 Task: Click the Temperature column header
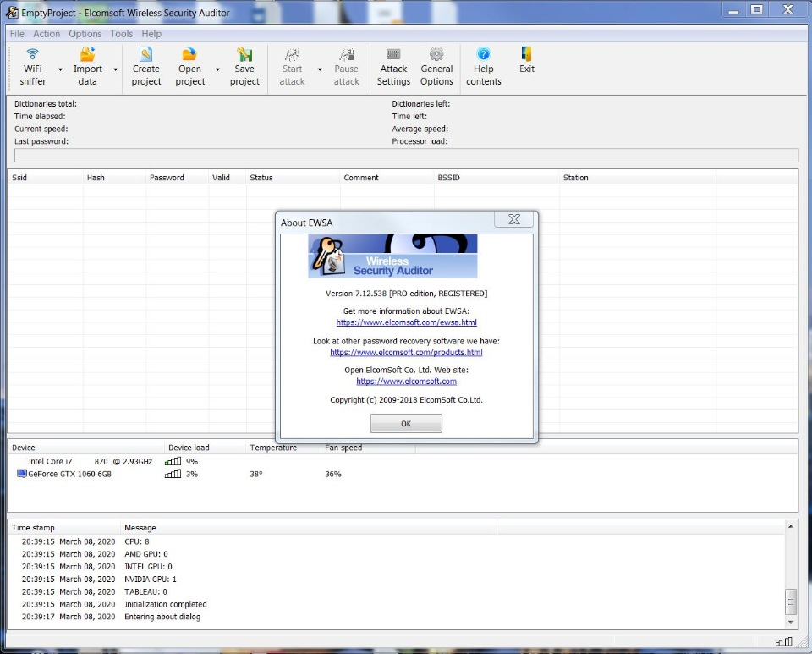coord(283,448)
